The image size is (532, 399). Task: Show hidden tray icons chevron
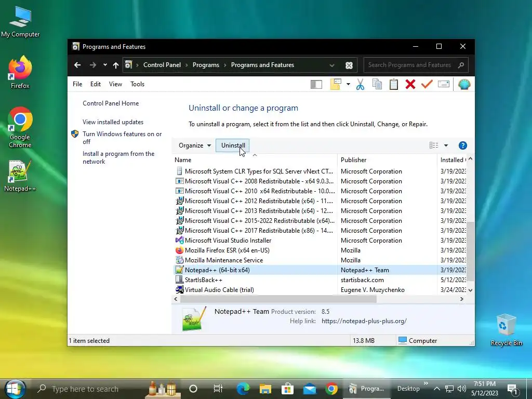point(436,389)
